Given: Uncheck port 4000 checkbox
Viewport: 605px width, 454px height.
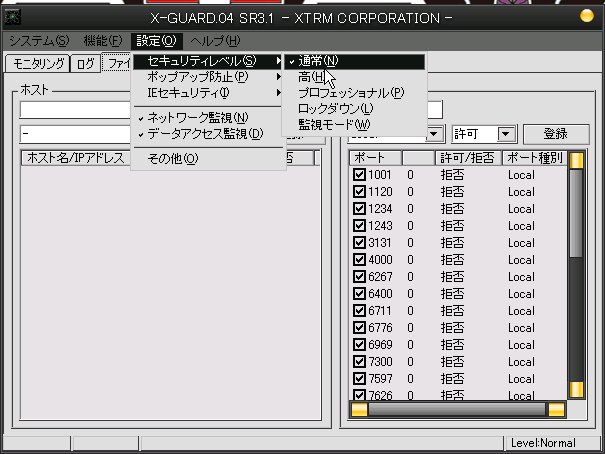Looking at the screenshot, I should tap(359, 260).
